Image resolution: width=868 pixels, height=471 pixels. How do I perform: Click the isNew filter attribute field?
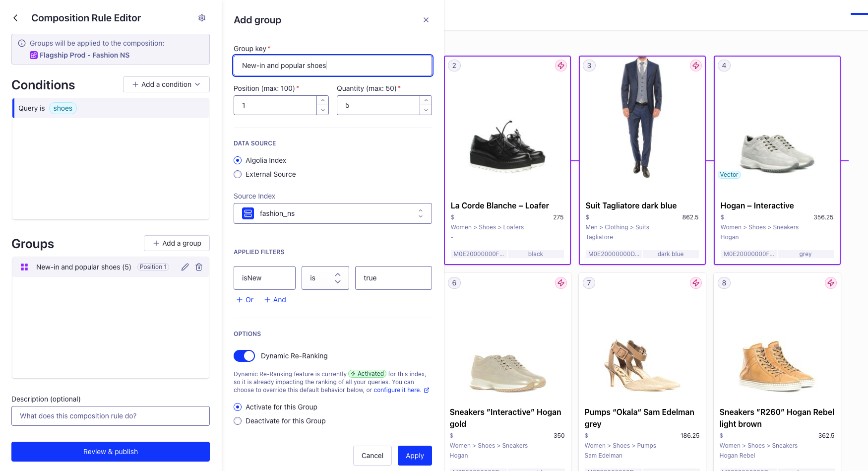pos(264,278)
